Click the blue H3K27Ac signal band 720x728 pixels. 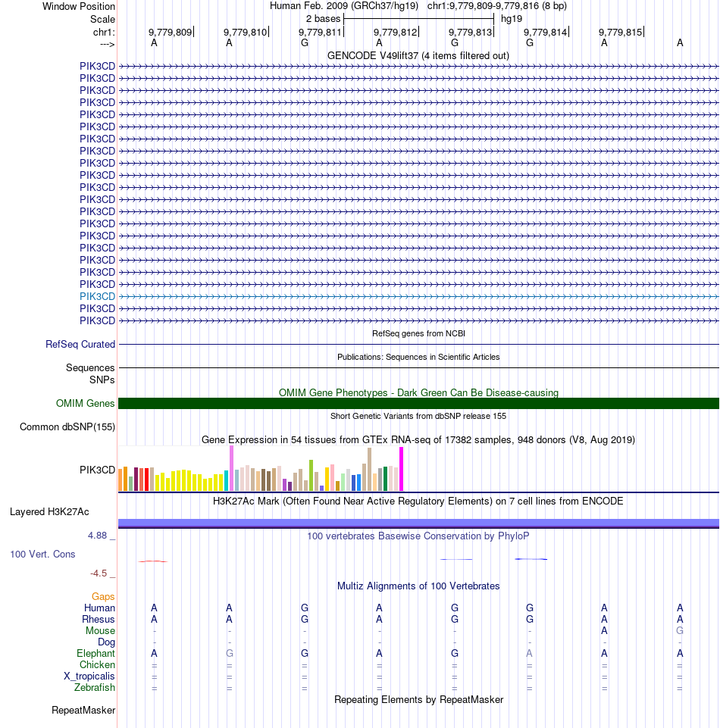click(418, 523)
